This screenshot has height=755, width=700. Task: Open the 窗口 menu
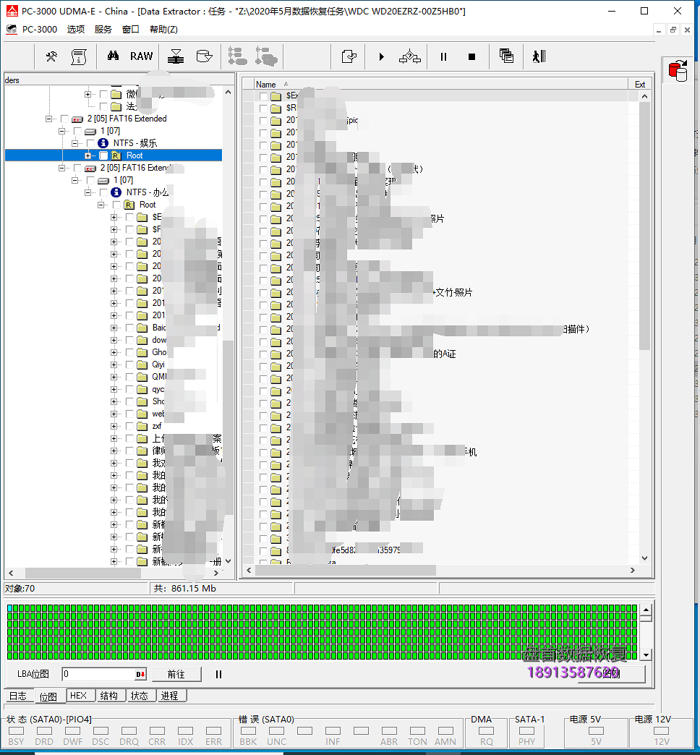coord(130,30)
